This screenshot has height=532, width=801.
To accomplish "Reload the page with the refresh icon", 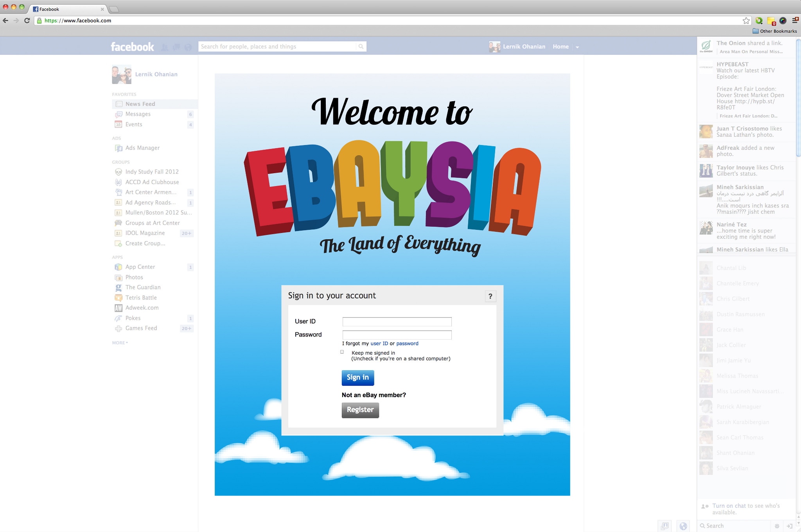I will (27, 21).
